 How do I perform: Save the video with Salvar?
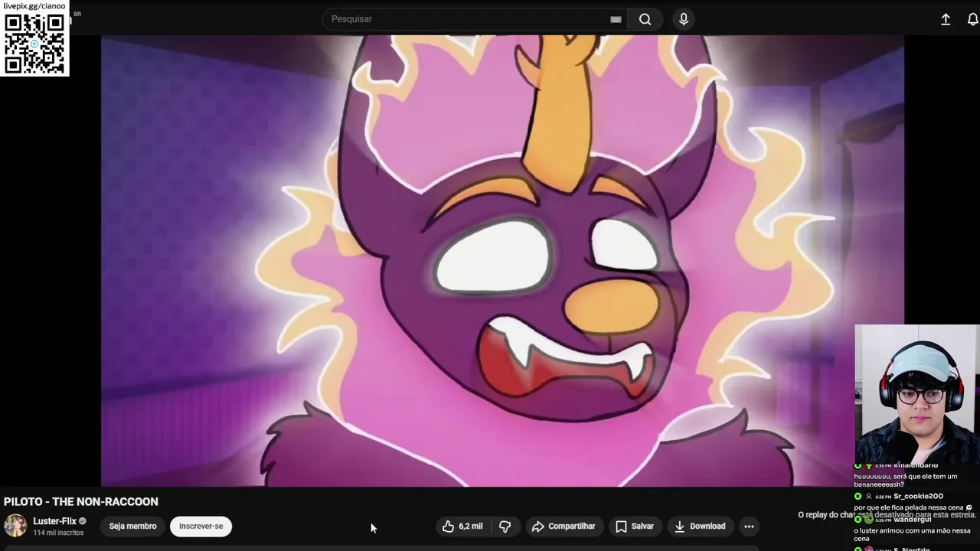635,527
